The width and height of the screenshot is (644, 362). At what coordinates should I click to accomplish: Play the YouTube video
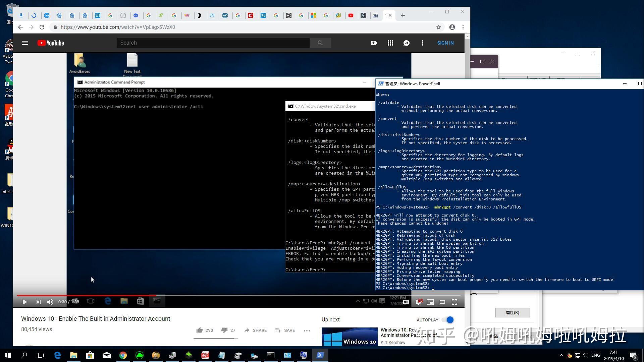click(24, 302)
